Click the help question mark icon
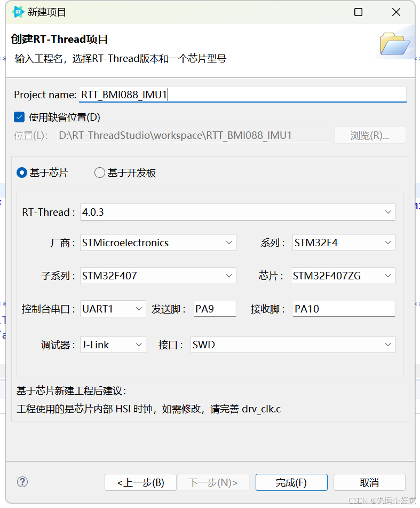Viewport: 420px width, 508px height. 22,482
